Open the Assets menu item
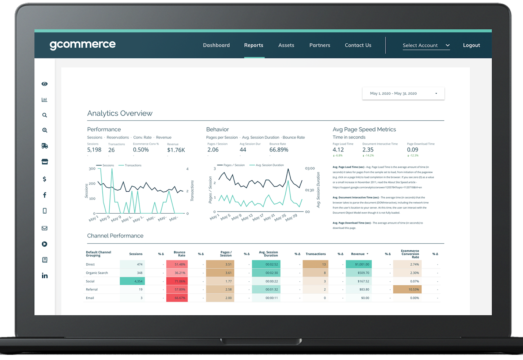This screenshot has width=523, height=360. pos(286,45)
